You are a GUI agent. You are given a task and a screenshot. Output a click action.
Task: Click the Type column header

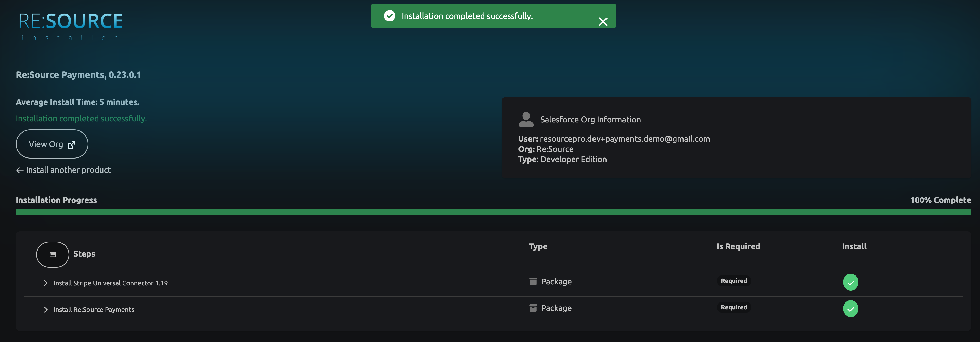[538, 246]
